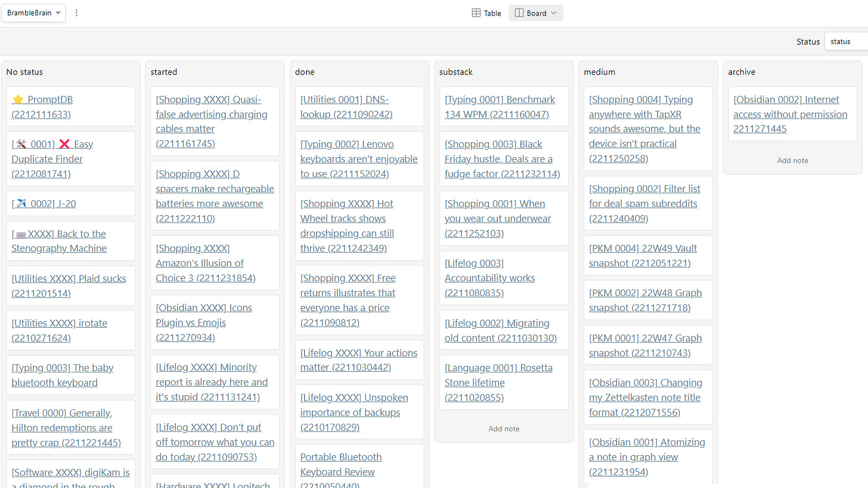Viewport: 868px width, 488px height.
Task: Open Portable Bluetooth Keyboard Review note
Action: point(359,466)
